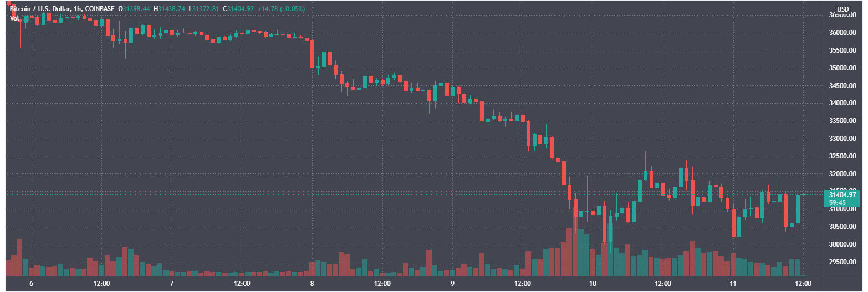Click the High value 31438.74 in legend
Image resolution: width=868 pixels, height=292 pixels.
pyautogui.click(x=171, y=9)
